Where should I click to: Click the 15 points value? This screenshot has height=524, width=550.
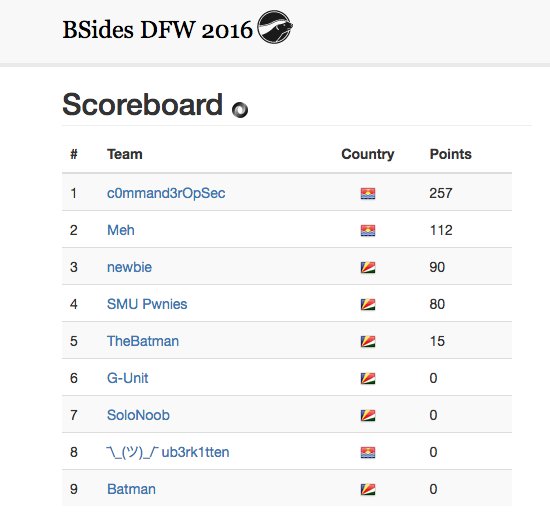[x=437, y=341]
